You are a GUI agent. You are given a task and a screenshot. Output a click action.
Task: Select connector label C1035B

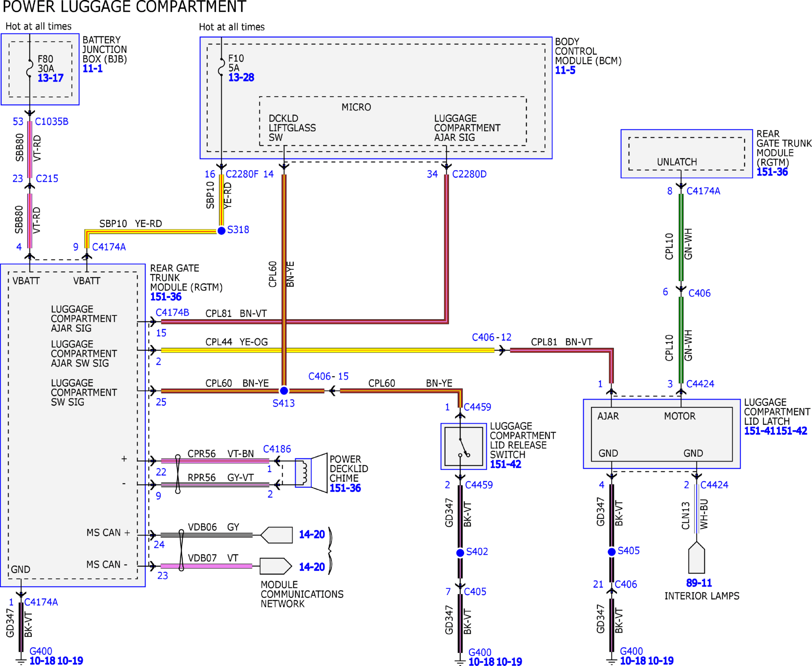click(x=52, y=122)
